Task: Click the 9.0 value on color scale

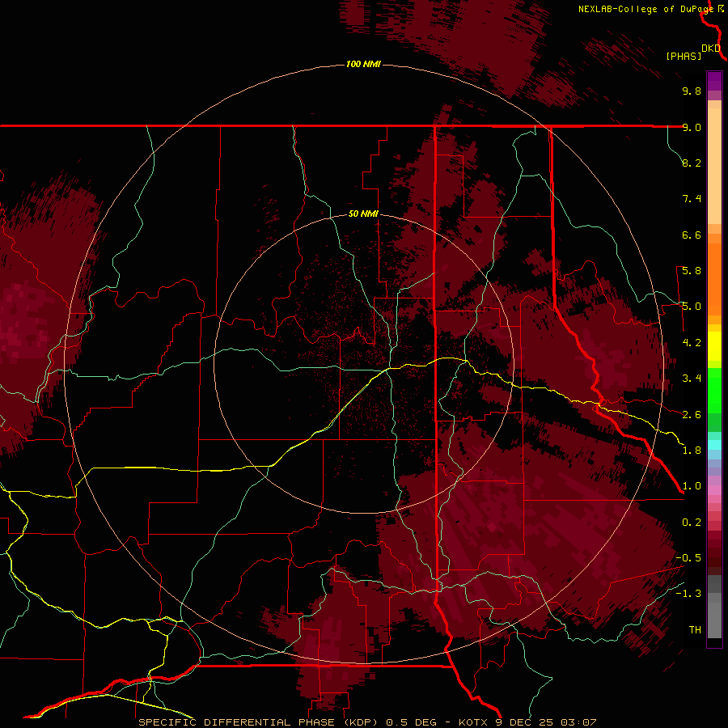Action: point(692,127)
